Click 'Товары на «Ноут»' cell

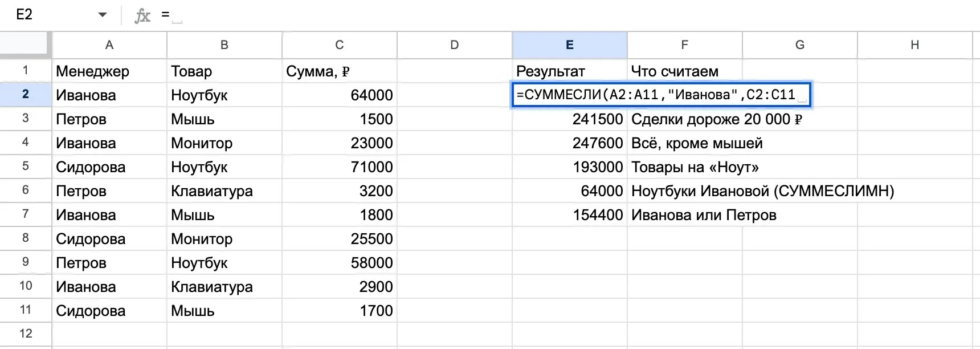point(695,167)
